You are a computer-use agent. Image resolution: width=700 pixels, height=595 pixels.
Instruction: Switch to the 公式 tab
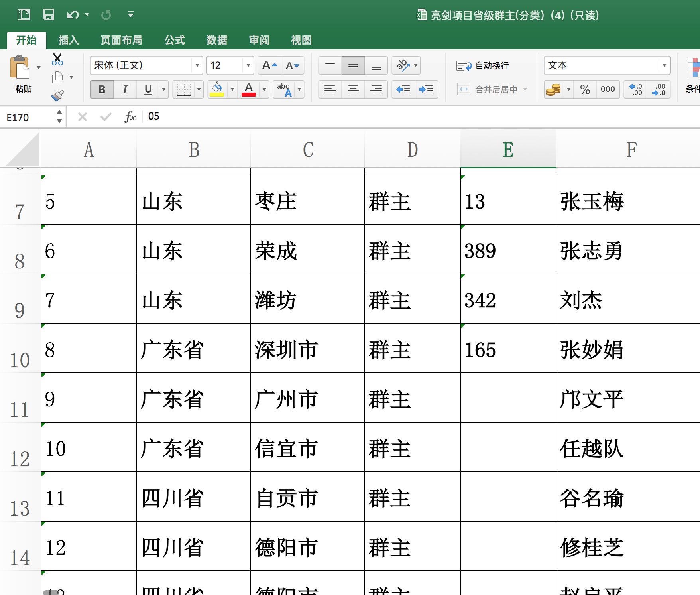tap(175, 40)
